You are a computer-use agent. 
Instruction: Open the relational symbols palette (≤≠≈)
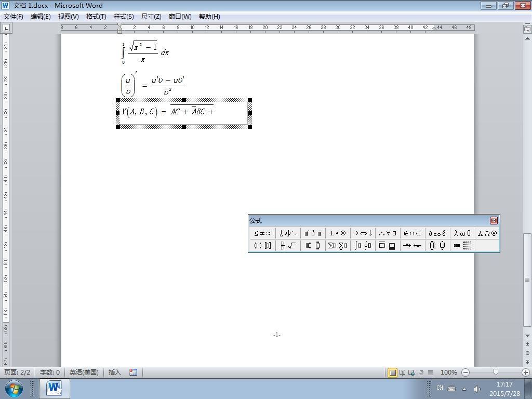click(262, 233)
